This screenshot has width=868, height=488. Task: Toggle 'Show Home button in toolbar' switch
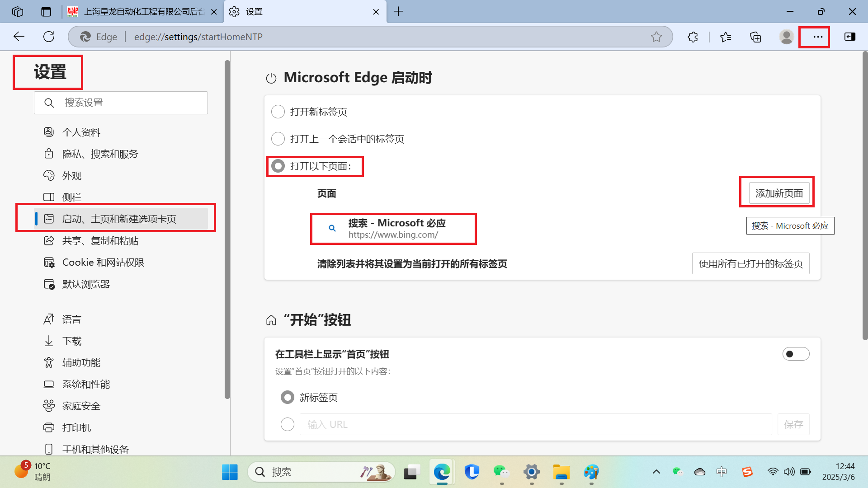[x=796, y=354]
